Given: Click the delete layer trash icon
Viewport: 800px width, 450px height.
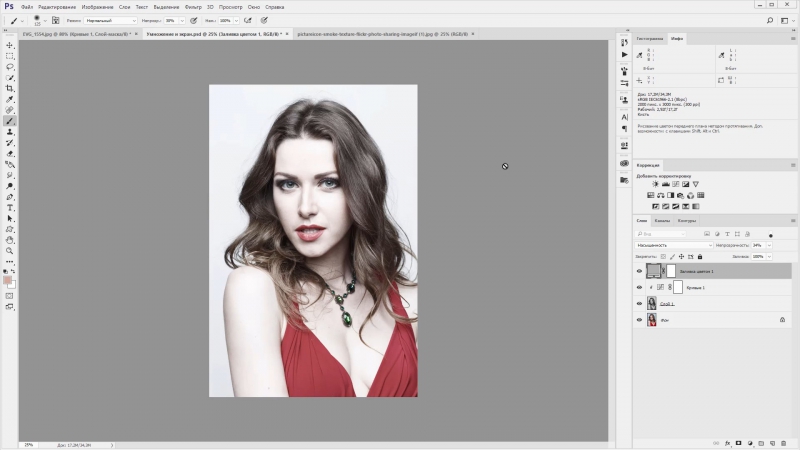Looking at the screenshot, I should click(785, 442).
